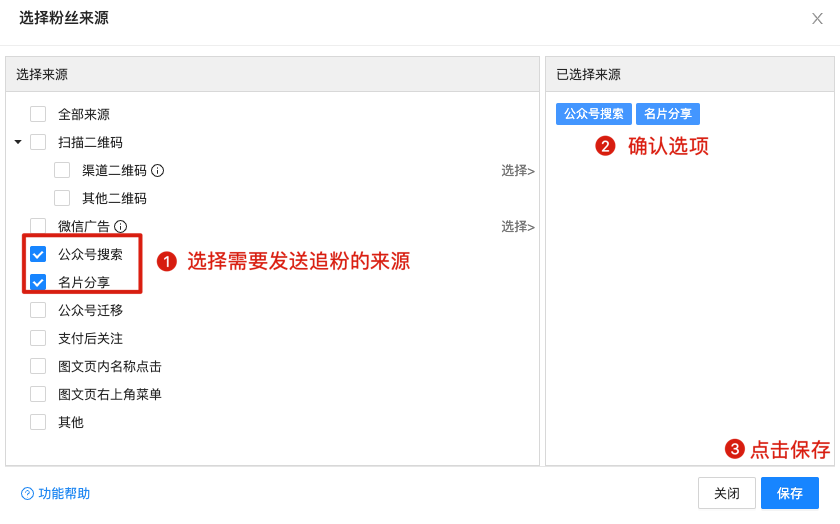Image resolution: width=840 pixels, height=524 pixels.
Task: Uncheck the 公众号搜索 checkbox
Action: pyautogui.click(x=38, y=254)
